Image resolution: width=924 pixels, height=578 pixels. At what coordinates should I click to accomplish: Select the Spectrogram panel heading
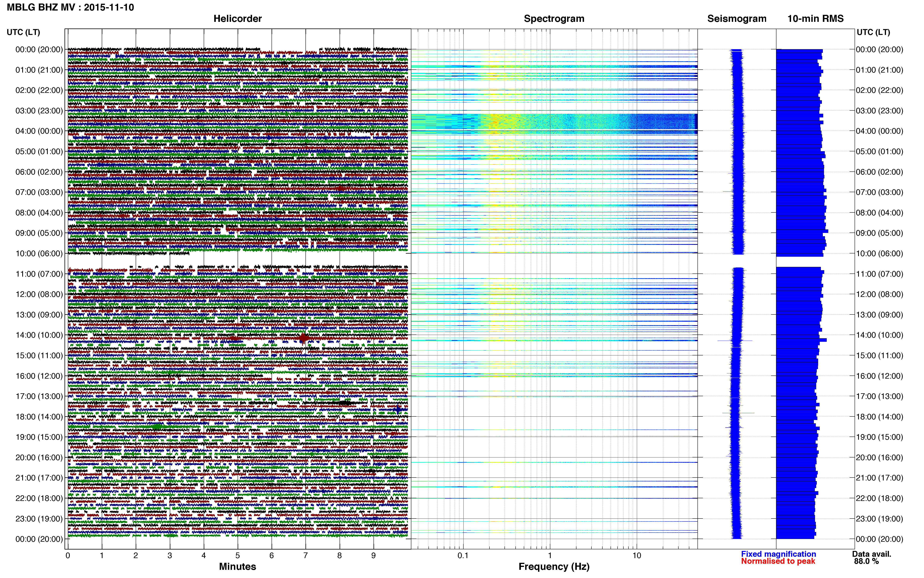click(x=554, y=18)
